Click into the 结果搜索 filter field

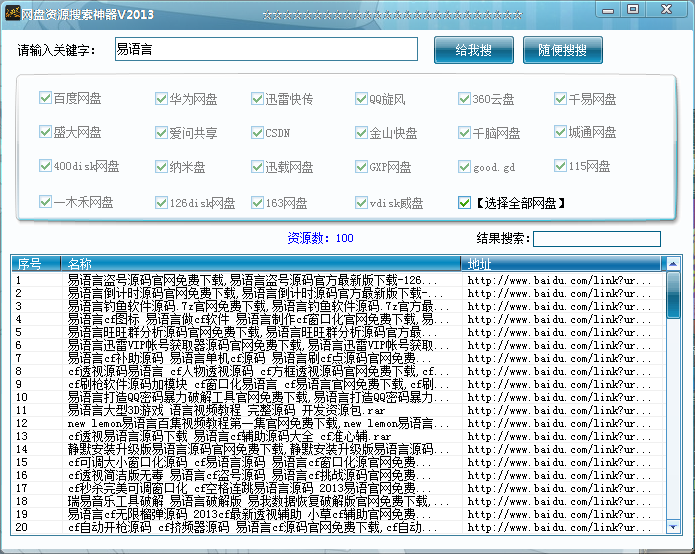[597, 238]
